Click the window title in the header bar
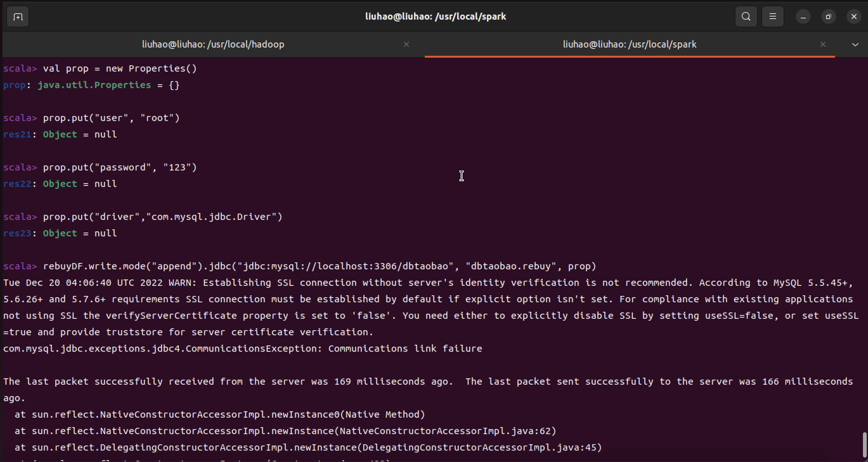Image resolution: width=868 pixels, height=462 pixels. tap(435, 16)
